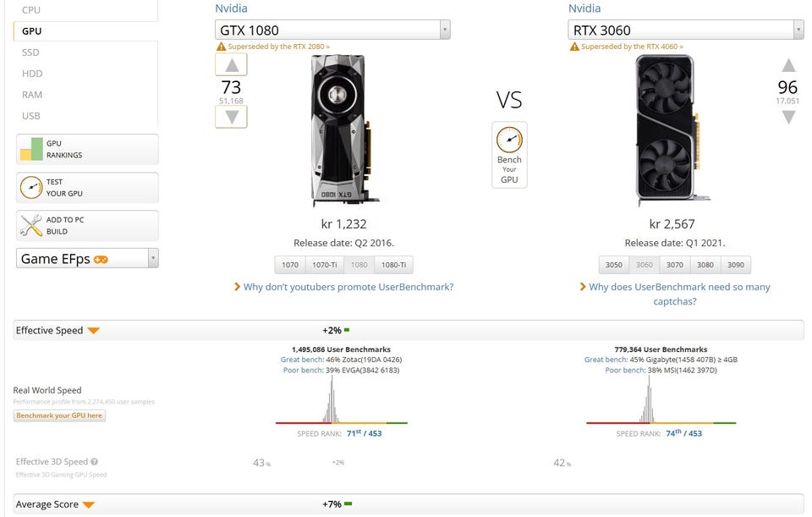Click 'Benchmark your GPU here' button

tap(59, 415)
